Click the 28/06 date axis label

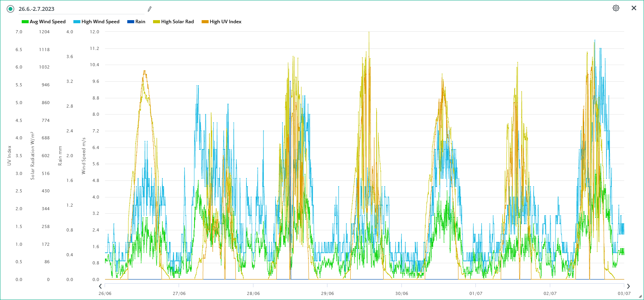253,293
